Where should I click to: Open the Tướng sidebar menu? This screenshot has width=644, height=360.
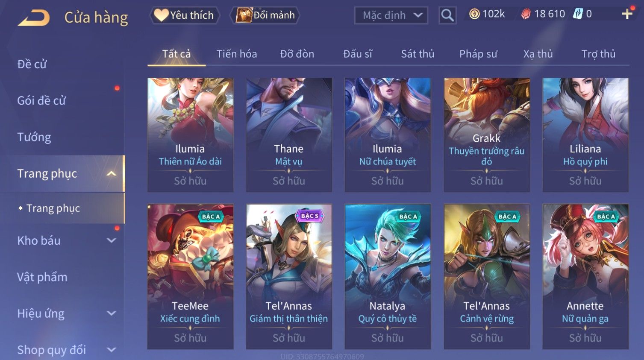click(x=34, y=137)
